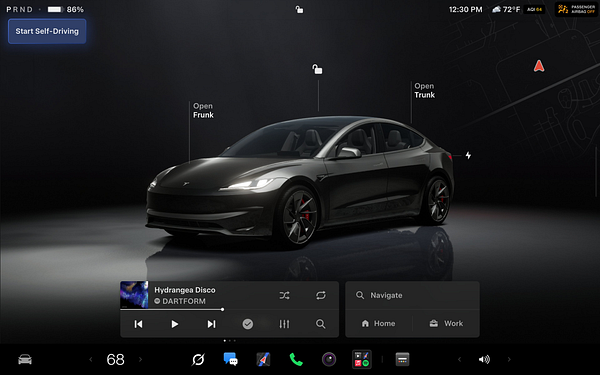Tap the AQI air quality badge
Viewport: 600px width, 375px height.
click(x=534, y=10)
